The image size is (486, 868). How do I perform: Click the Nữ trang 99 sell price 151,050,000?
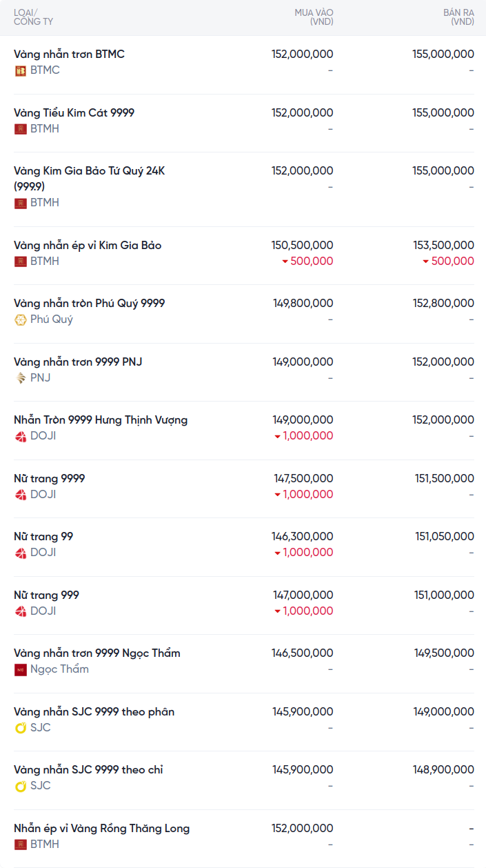(x=444, y=537)
